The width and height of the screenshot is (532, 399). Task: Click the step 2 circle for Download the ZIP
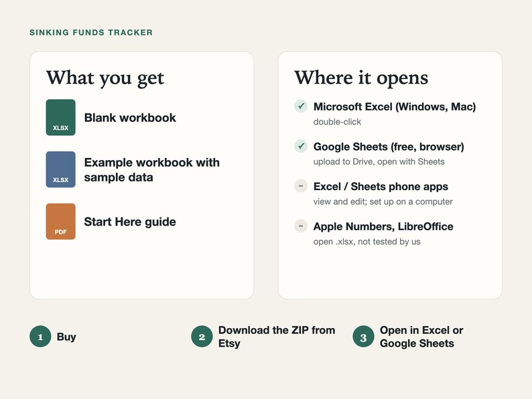pyautogui.click(x=202, y=337)
